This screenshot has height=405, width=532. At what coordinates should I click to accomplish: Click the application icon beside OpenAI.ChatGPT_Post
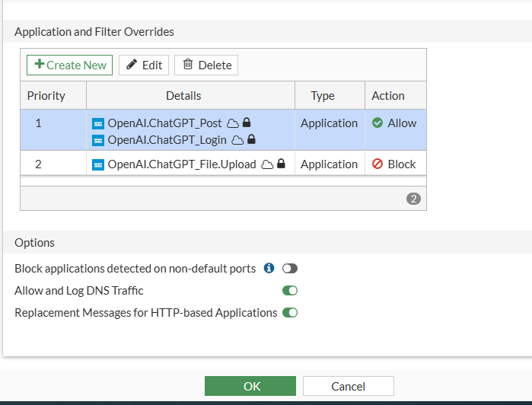(97, 123)
